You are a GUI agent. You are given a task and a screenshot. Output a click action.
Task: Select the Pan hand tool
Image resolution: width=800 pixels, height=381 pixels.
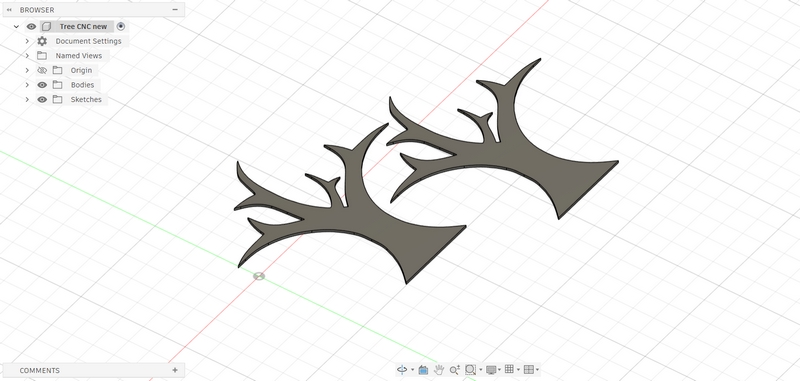click(439, 370)
